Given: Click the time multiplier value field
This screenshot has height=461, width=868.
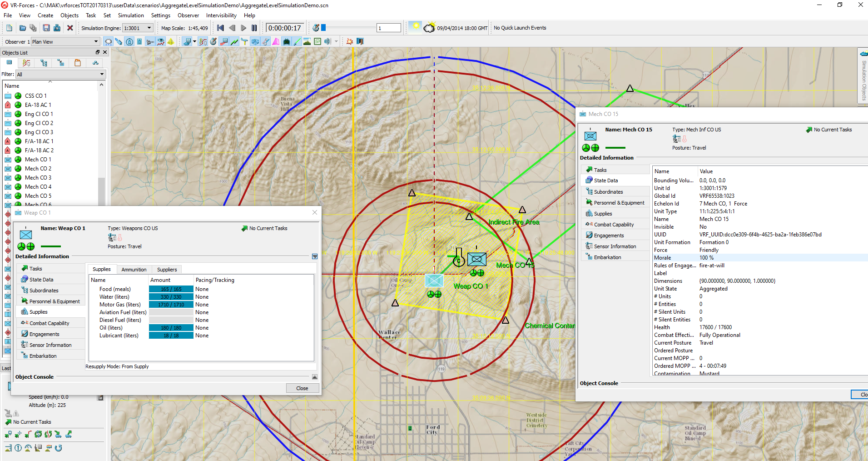Looking at the screenshot, I should pos(389,28).
